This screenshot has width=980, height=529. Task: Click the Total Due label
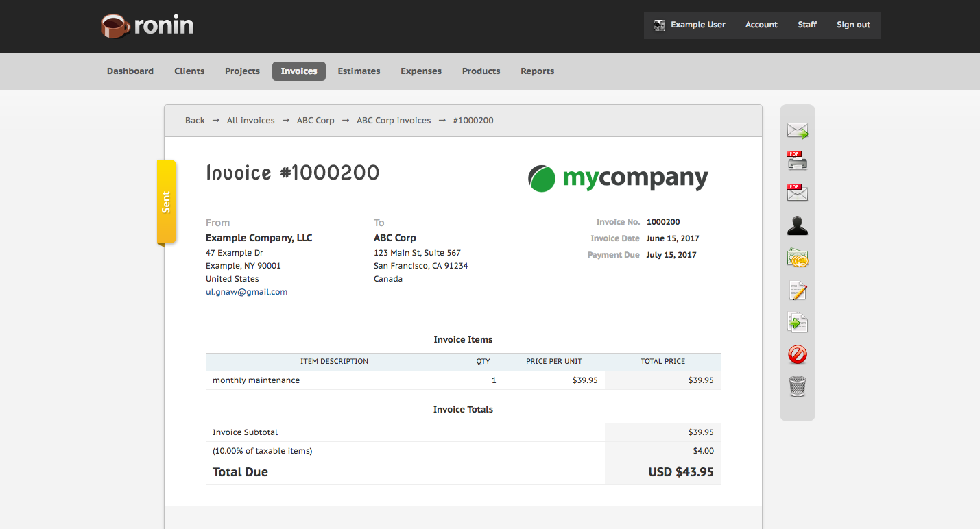click(240, 472)
